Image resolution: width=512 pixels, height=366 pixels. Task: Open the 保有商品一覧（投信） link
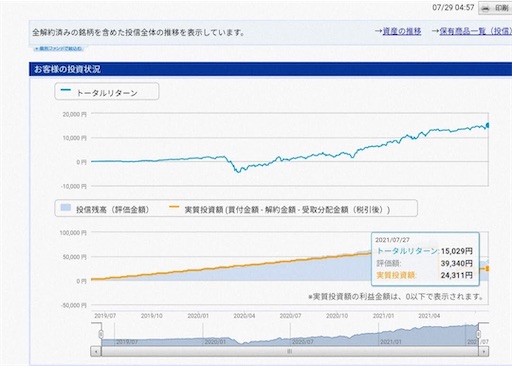point(475,31)
